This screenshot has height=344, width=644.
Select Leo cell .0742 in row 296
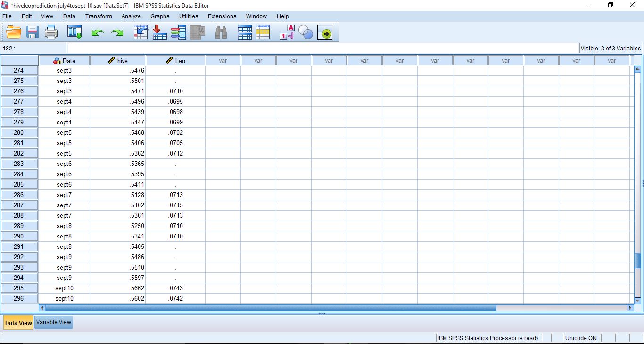175,298
